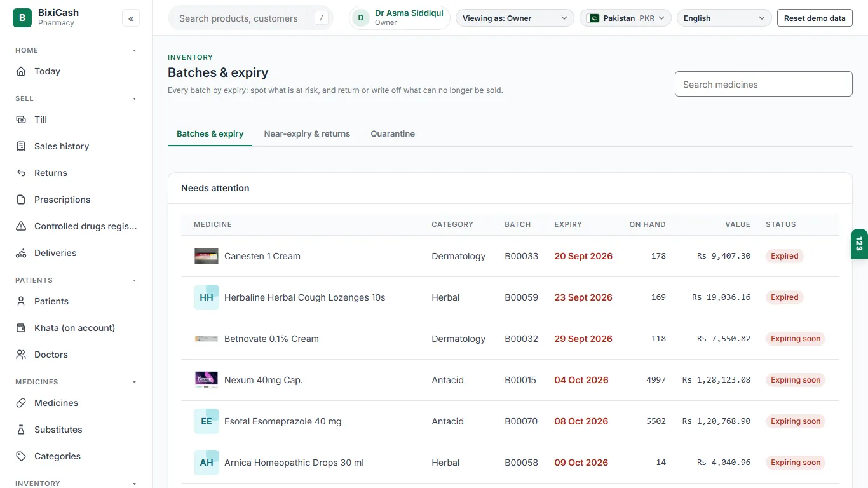Select the Herbaline Herbal Cough Lozenges 10s row
868x488 pixels.
510,297
